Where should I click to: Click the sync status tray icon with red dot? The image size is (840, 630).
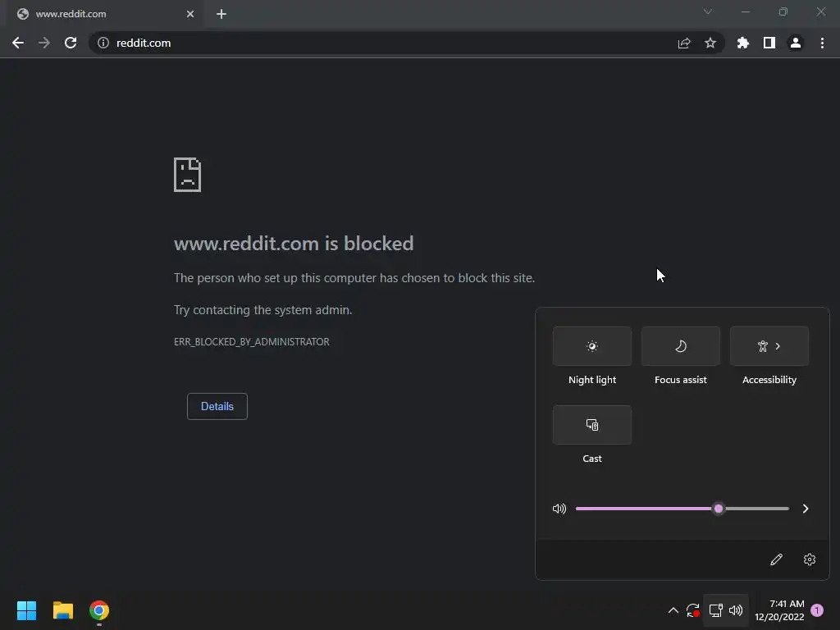pyautogui.click(x=692, y=610)
